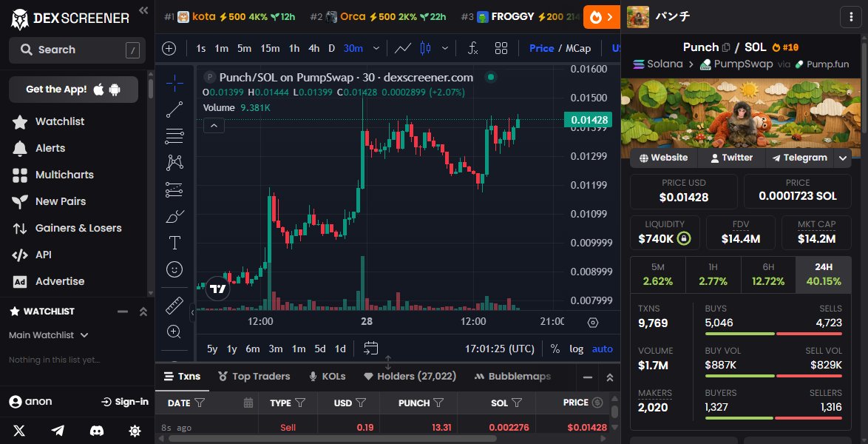This screenshot has height=444, width=868.
Task: Open chart settings gear on price axis
Action: pyautogui.click(x=593, y=322)
